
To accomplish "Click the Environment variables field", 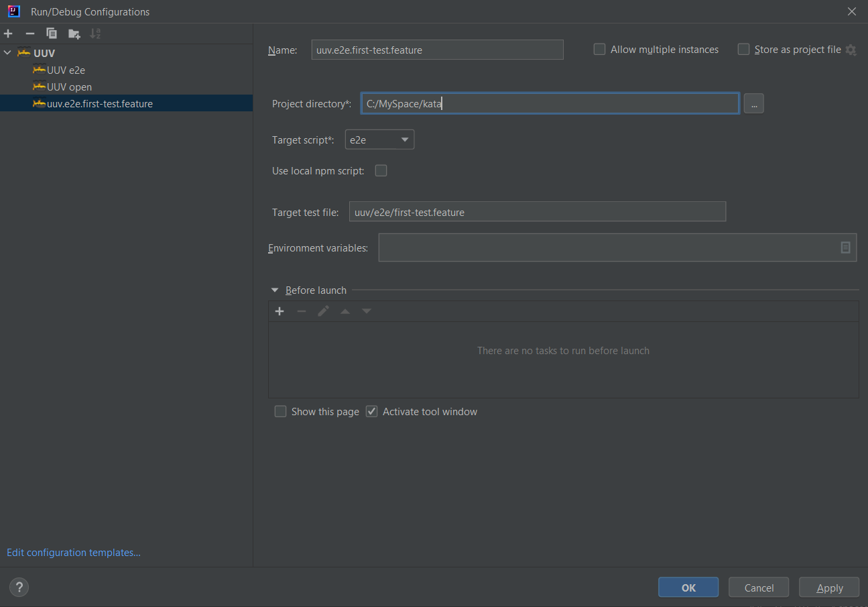I will point(617,247).
